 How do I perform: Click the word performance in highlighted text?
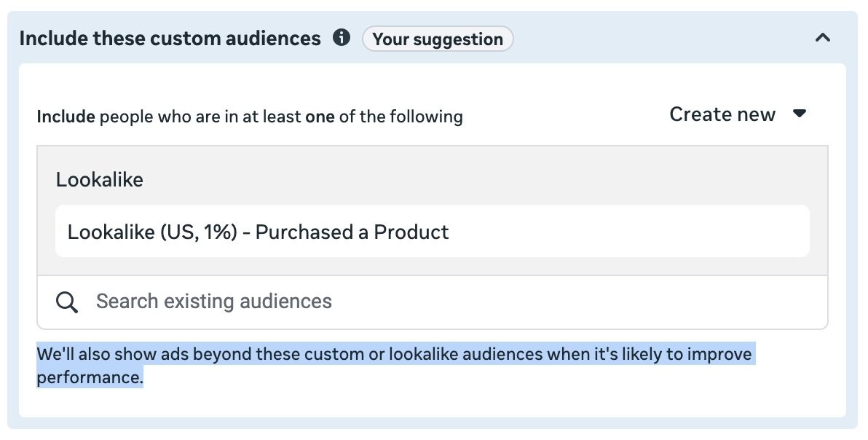click(x=88, y=377)
